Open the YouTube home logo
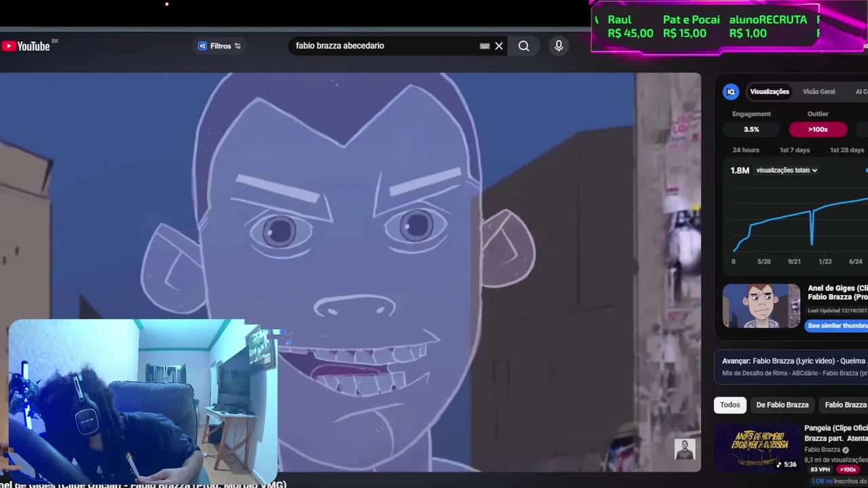 pos(26,46)
